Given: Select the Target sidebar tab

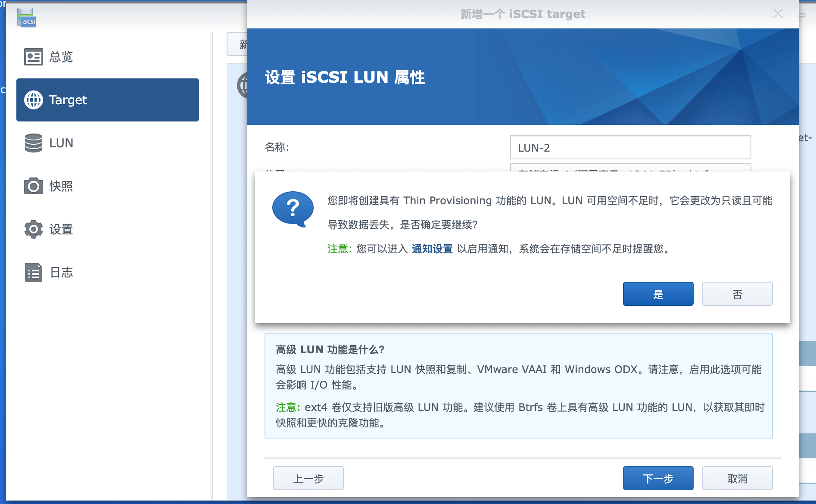Looking at the screenshot, I should [x=108, y=100].
